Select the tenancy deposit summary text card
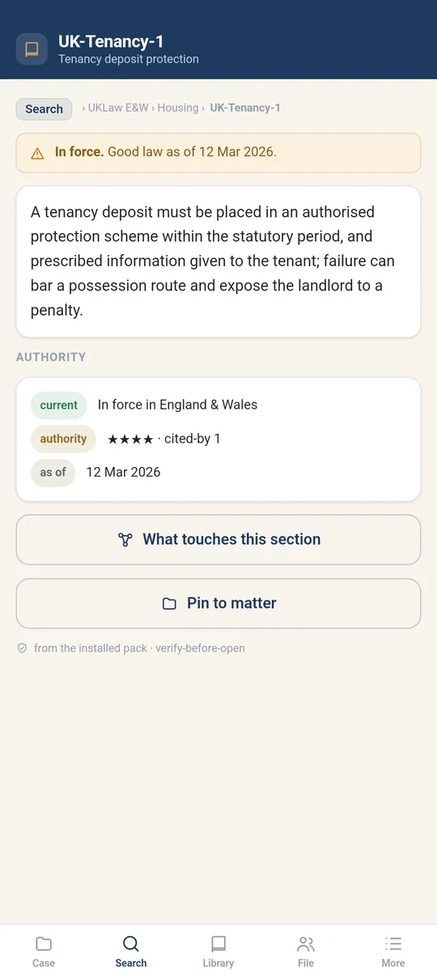Screen dimensions: 437x980 tap(218, 261)
